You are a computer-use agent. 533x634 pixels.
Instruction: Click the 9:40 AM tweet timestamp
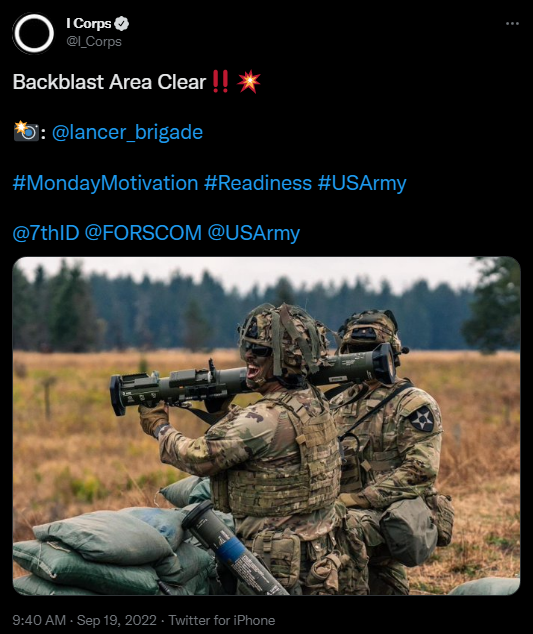[39, 620]
